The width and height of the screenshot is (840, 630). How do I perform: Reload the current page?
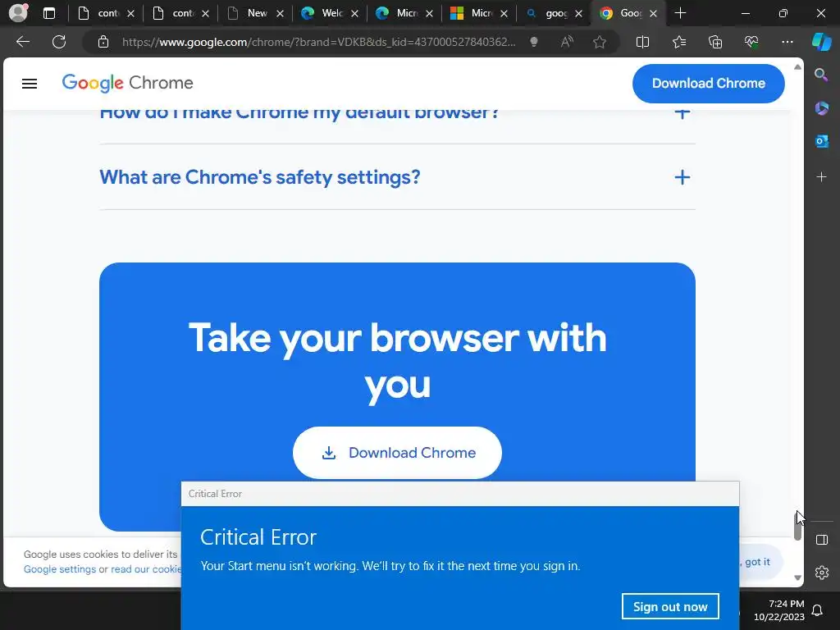tap(59, 42)
